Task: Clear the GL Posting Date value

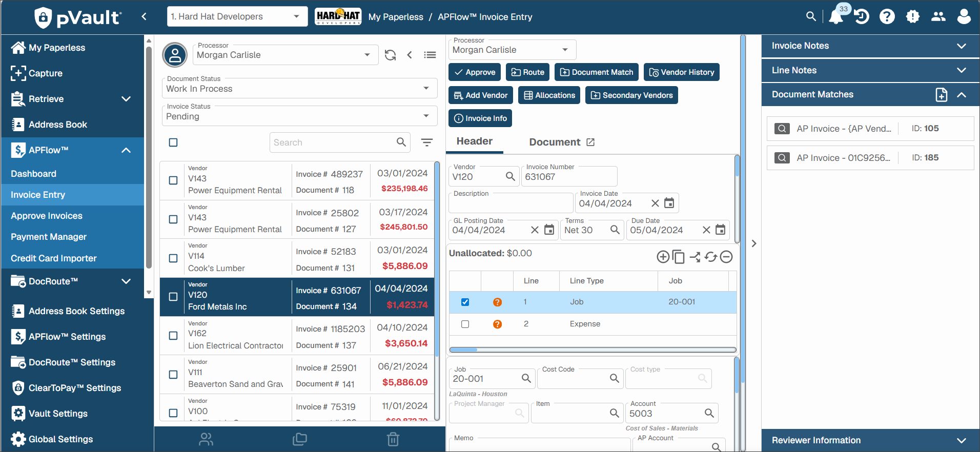Action: (535, 230)
